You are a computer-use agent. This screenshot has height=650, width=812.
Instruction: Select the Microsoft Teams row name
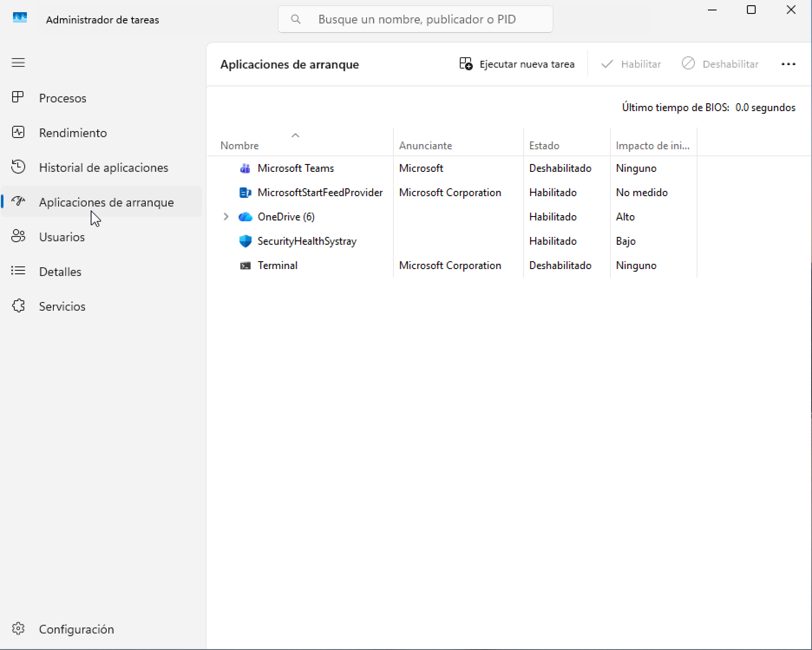pos(296,168)
